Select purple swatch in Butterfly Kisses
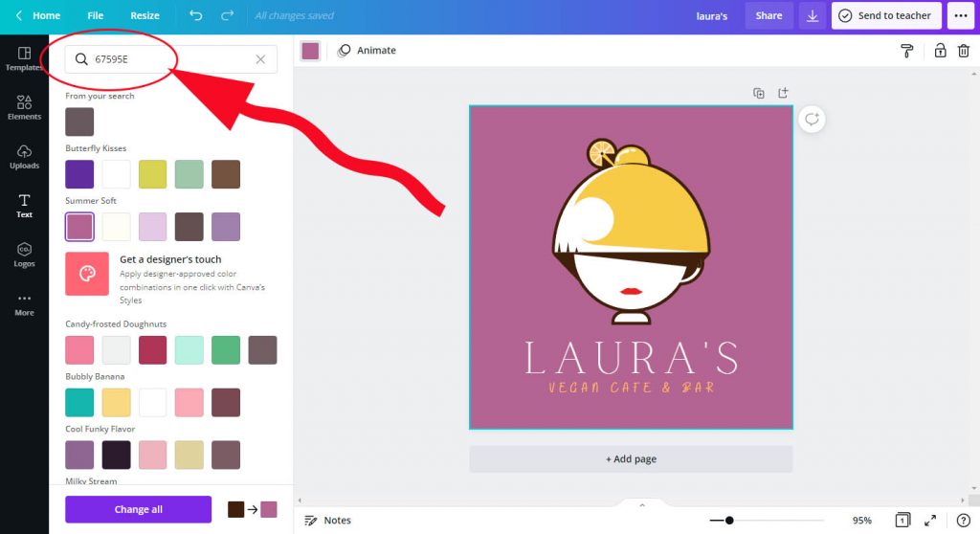The width and height of the screenshot is (980, 534). (79, 174)
